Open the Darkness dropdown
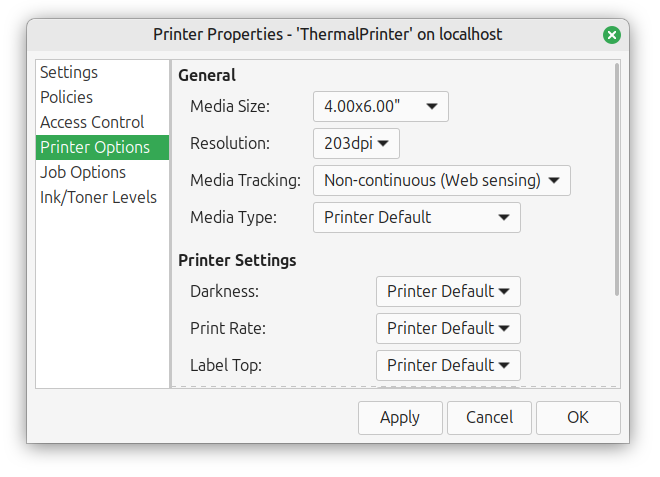The width and height of the screenshot is (660, 477). click(x=448, y=292)
